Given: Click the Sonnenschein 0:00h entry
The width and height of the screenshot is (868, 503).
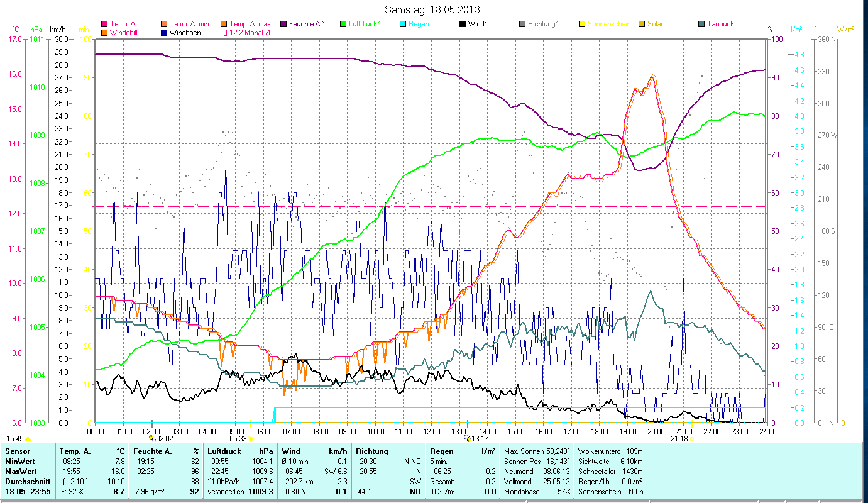Looking at the screenshot, I should [610, 492].
